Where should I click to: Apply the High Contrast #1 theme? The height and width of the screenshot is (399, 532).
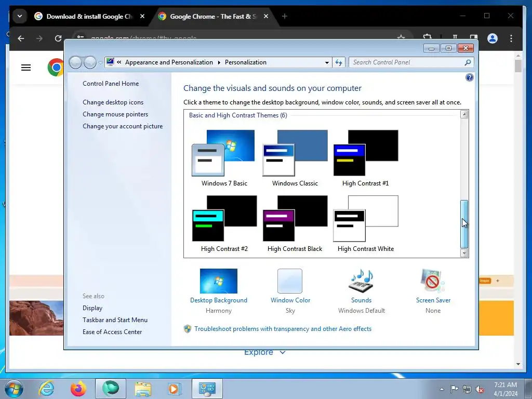pyautogui.click(x=365, y=158)
